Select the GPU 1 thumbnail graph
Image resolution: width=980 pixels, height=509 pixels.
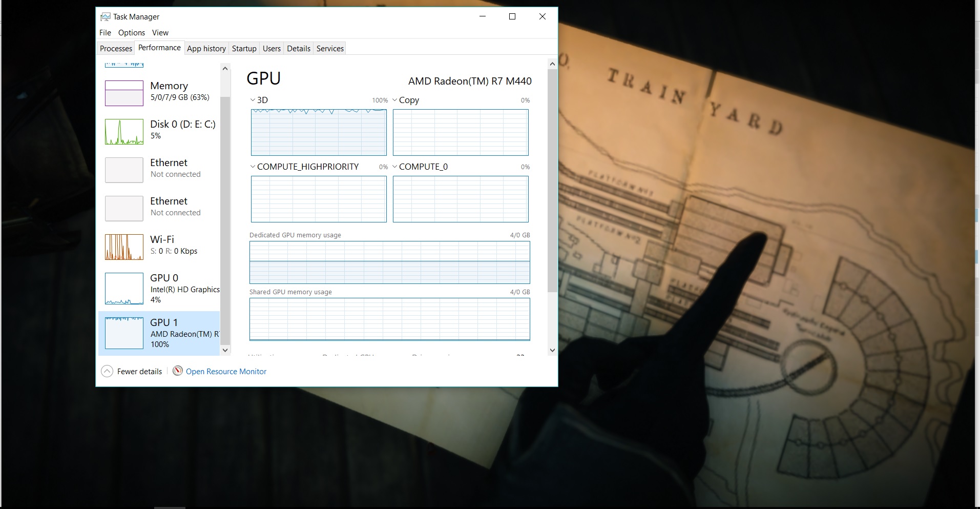pyautogui.click(x=124, y=333)
